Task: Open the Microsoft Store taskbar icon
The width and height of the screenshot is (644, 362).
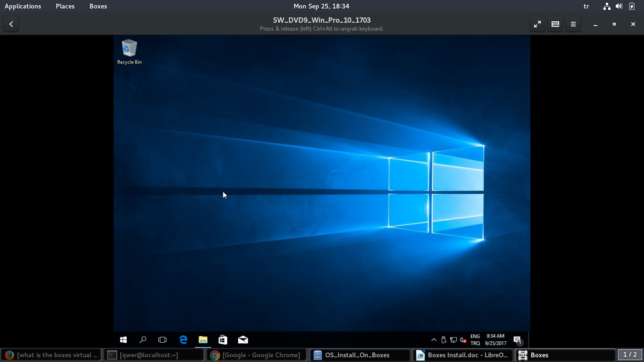Action: [223, 340]
